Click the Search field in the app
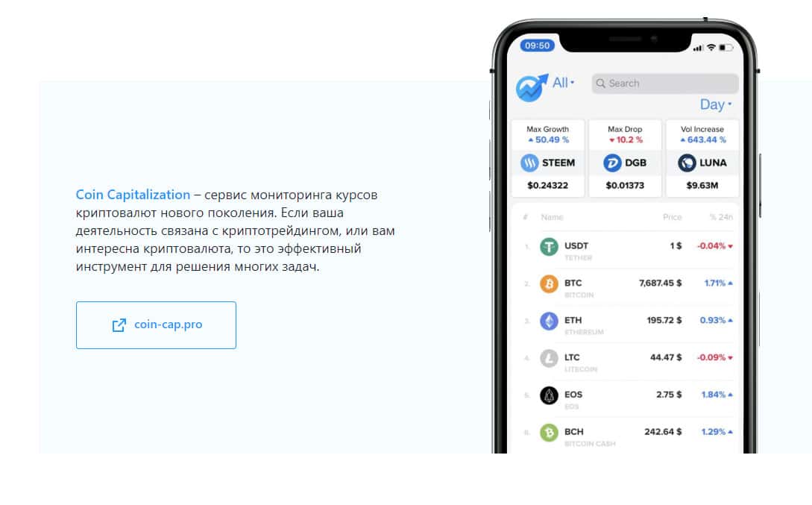812x505 pixels. tap(665, 84)
